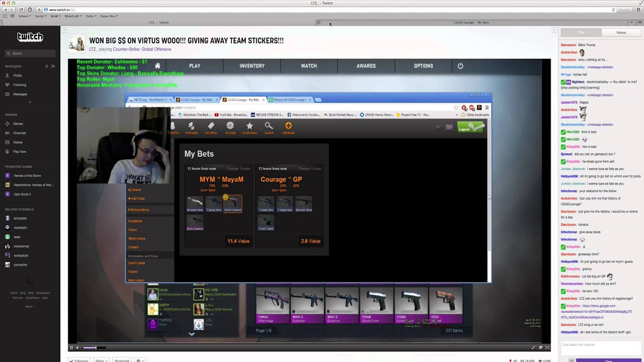Switch to the Videos tab in chat panel
The image size is (644, 362).
[621, 33]
